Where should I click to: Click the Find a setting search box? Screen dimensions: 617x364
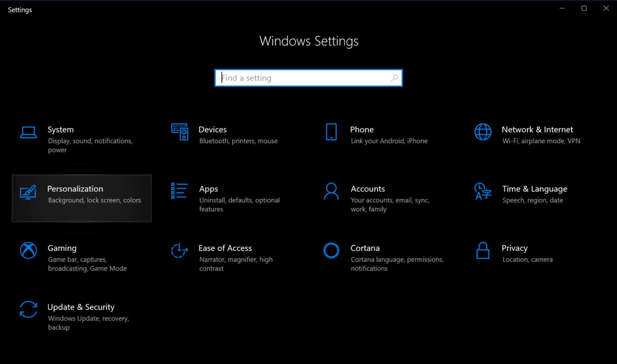click(x=303, y=78)
